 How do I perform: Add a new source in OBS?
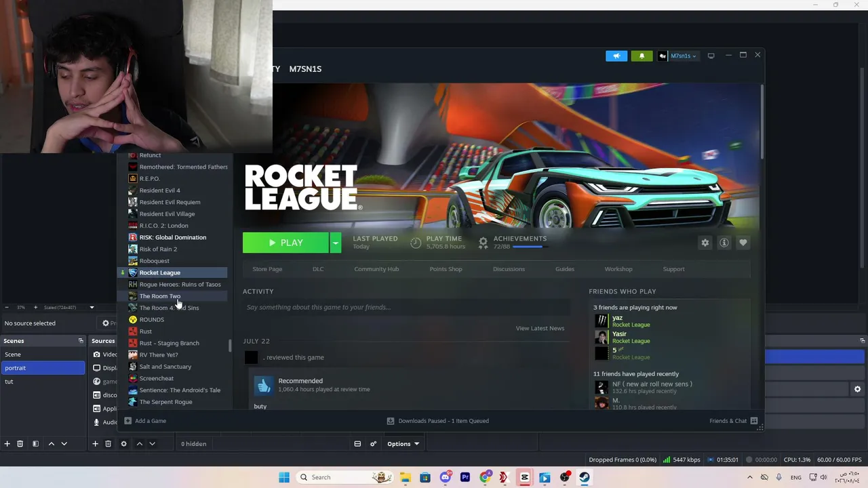tap(95, 444)
